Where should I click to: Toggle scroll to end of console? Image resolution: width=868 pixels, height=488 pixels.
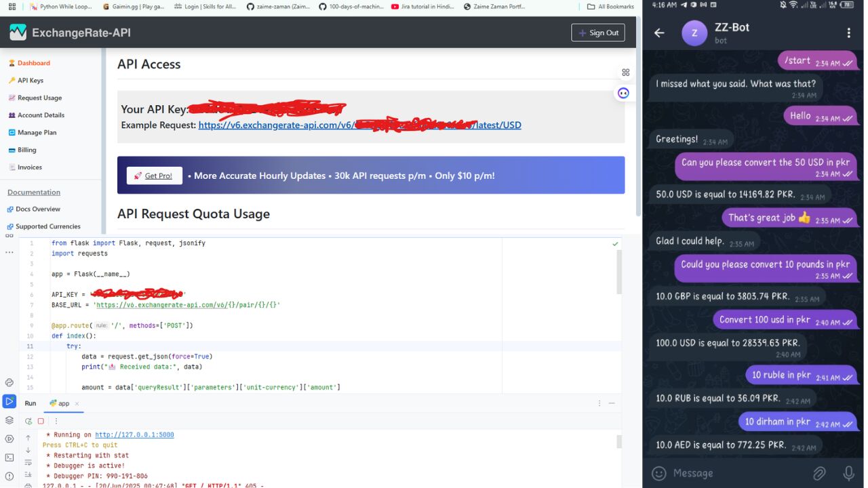coord(28,474)
